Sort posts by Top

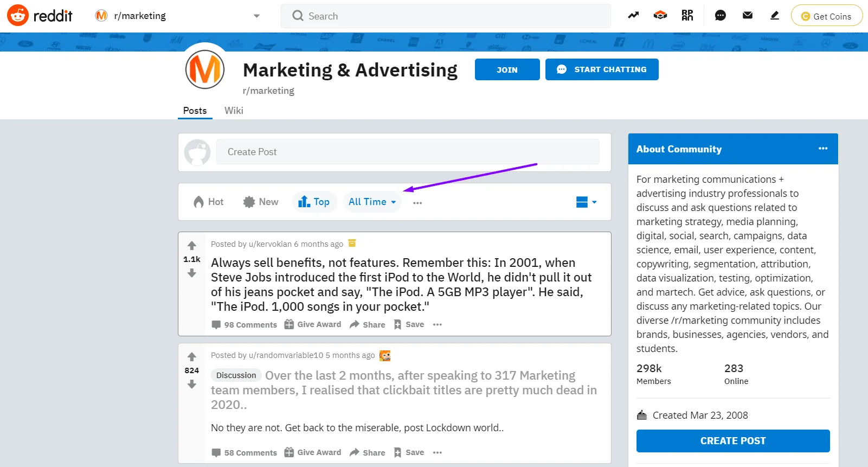click(314, 202)
